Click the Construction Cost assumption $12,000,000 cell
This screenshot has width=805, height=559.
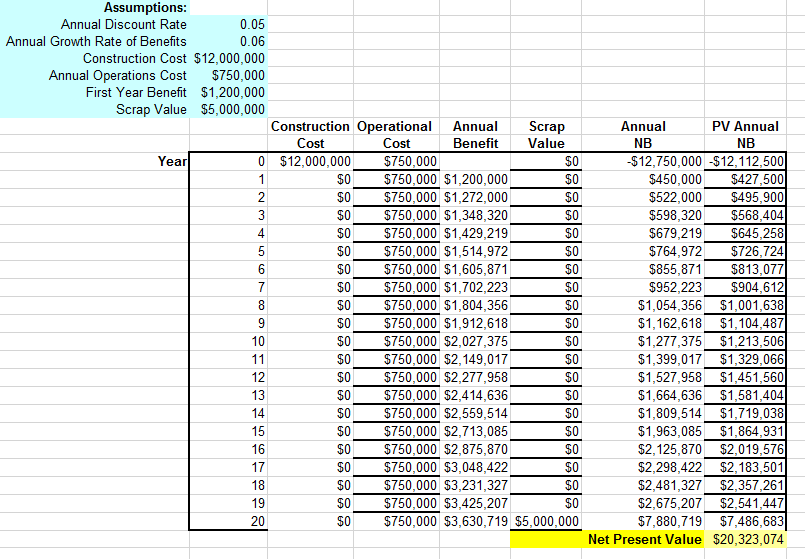point(229,59)
